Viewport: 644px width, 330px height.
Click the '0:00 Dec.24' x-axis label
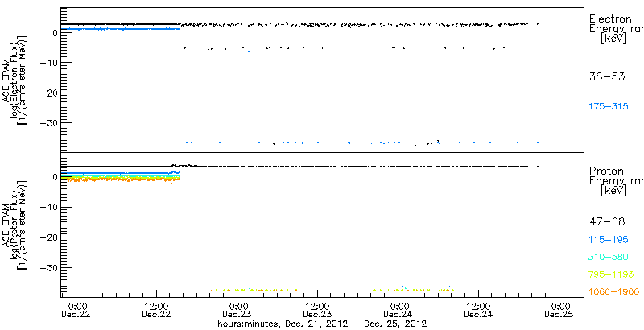tap(398, 311)
